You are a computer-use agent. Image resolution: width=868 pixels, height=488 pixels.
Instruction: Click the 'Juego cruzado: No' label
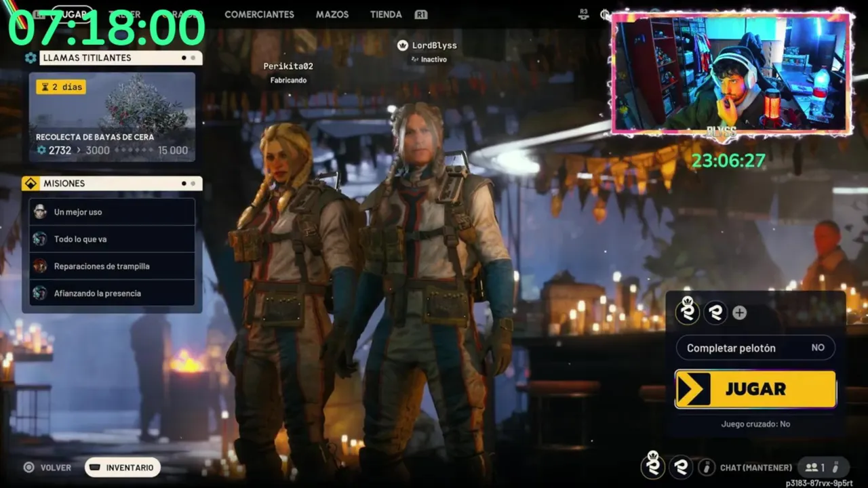755,424
